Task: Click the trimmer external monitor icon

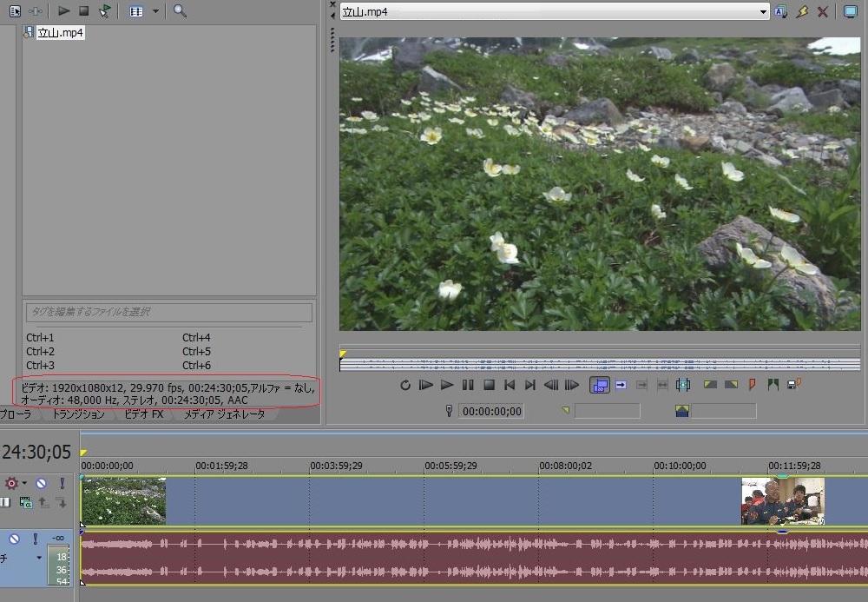Action: (849, 11)
